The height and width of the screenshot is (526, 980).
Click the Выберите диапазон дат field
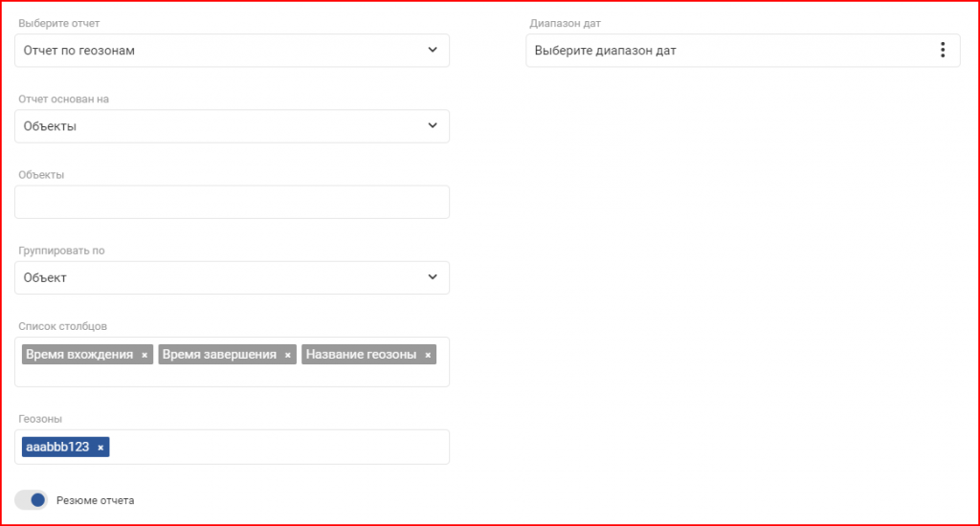[x=743, y=51]
